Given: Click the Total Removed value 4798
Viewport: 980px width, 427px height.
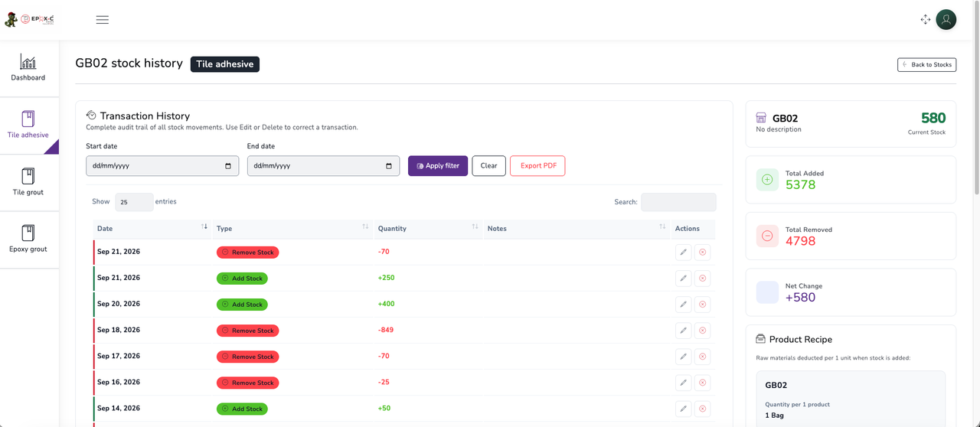Looking at the screenshot, I should click(801, 241).
